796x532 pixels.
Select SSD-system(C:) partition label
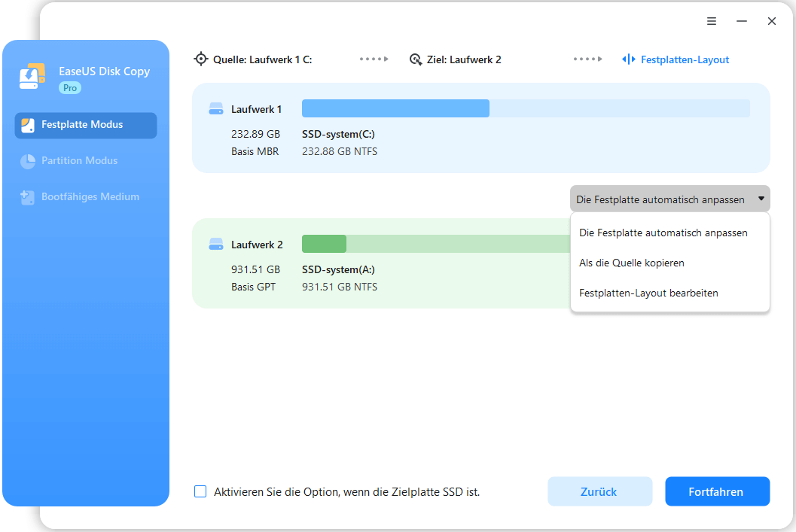coord(338,135)
